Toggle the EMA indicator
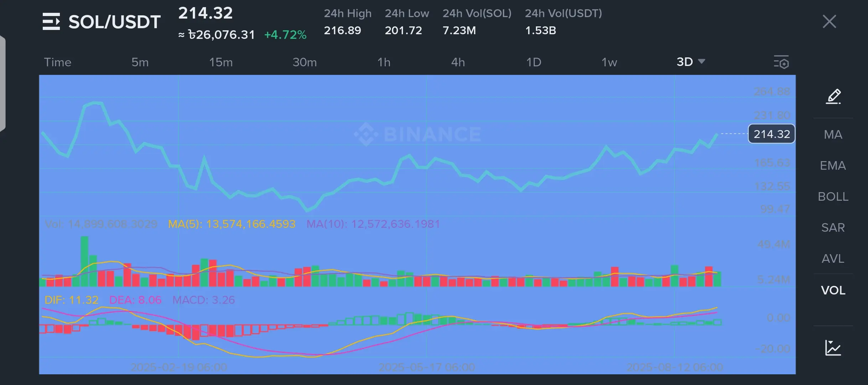 (833, 165)
